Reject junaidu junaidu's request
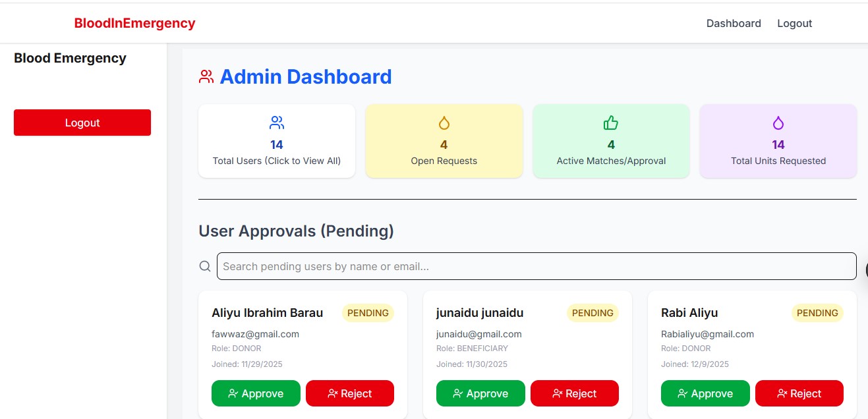868x419 pixels. pos(575,393)
